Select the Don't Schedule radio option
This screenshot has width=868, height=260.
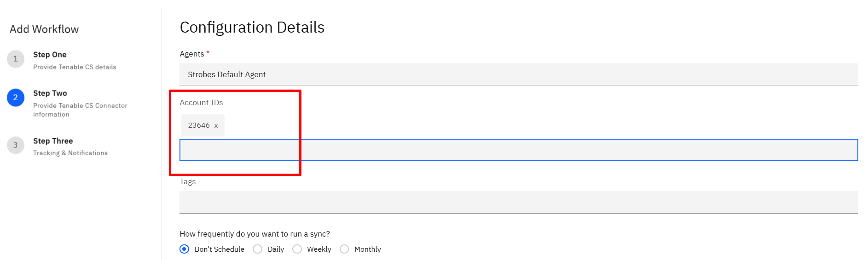(x=185, y=249)
